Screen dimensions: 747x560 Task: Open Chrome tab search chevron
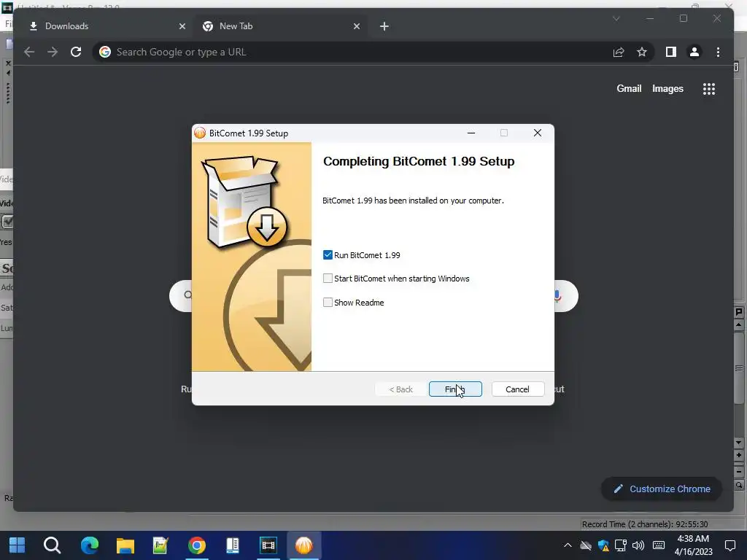[616, 18]
